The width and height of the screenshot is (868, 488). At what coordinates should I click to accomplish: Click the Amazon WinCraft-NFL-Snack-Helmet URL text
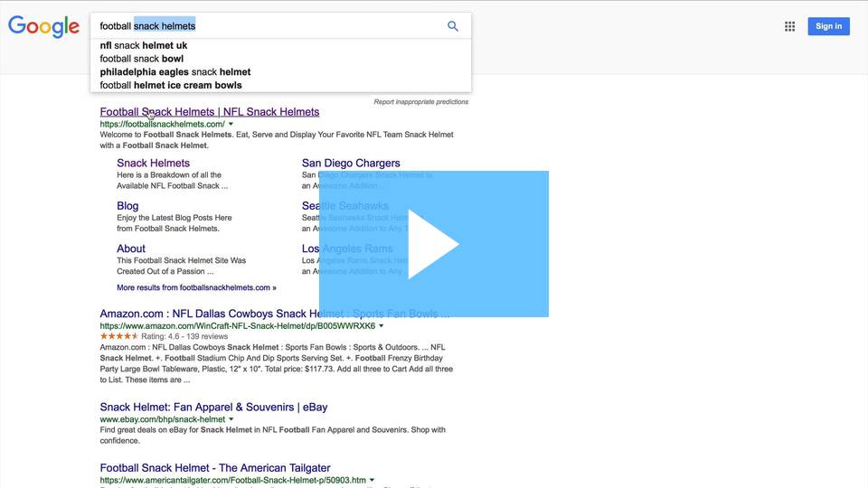click(238, 326)
